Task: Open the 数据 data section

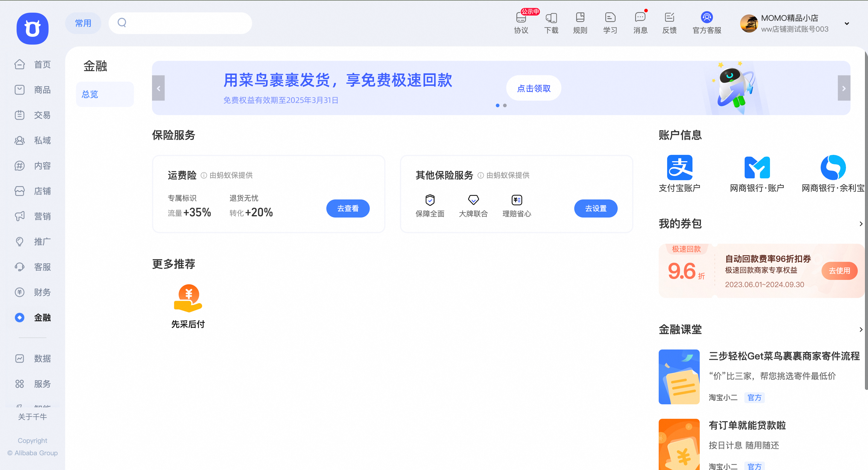Action: pos(33,358)
